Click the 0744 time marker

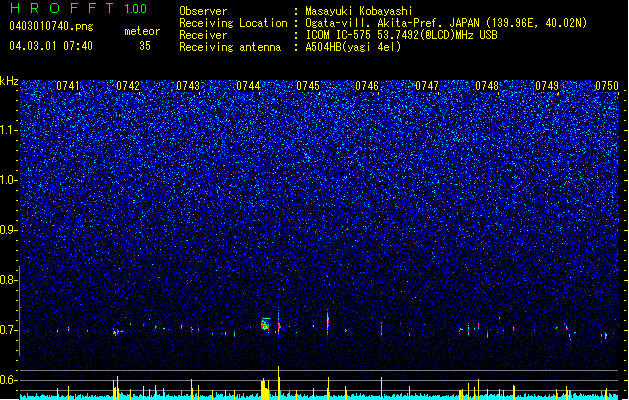click(248, 86)
